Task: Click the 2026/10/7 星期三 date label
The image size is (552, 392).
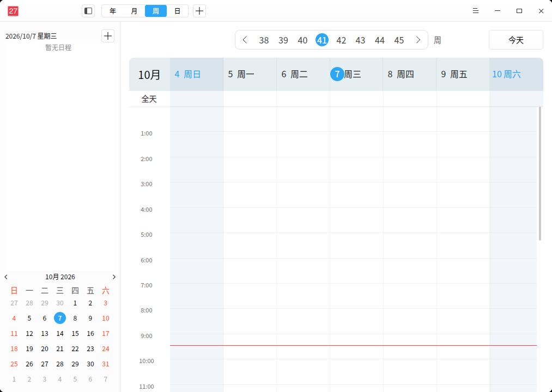Action: click(x=31, y=36)
